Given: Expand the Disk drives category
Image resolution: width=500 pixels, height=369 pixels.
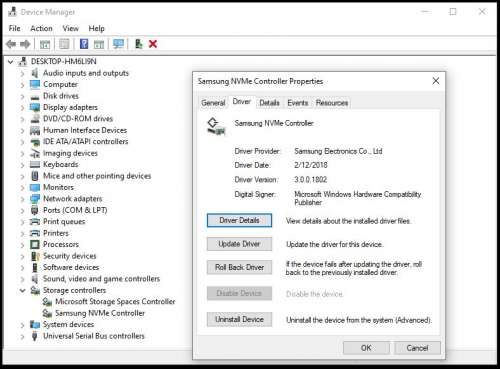Looking at the screenshot, I should [x=22, y=96].
